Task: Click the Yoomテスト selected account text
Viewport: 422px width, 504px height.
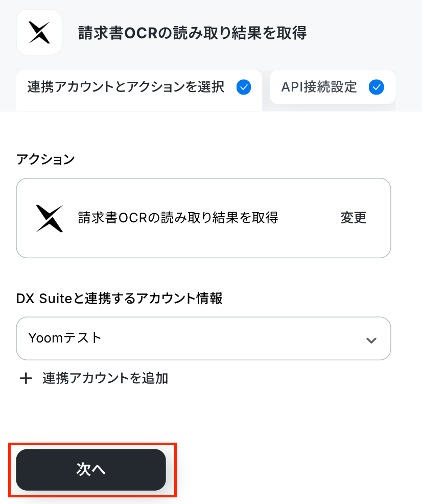Action: click(65, 338)
